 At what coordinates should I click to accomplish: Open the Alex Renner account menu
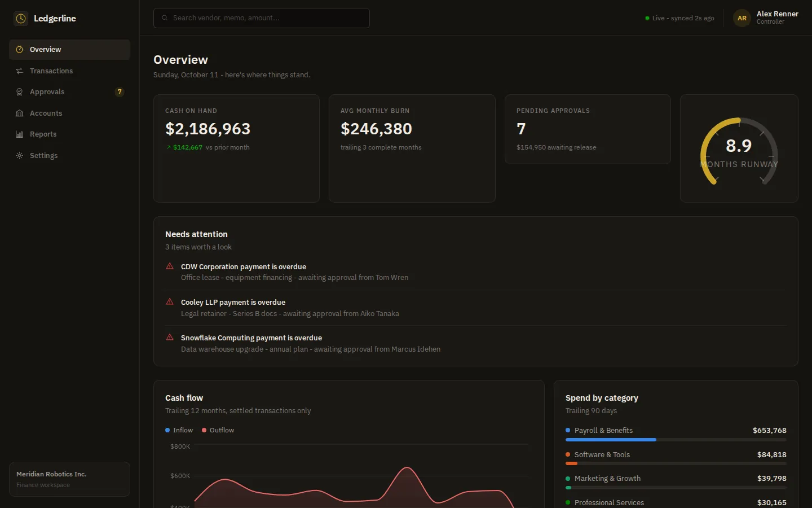pyautogui.click(x=766, y=18)
